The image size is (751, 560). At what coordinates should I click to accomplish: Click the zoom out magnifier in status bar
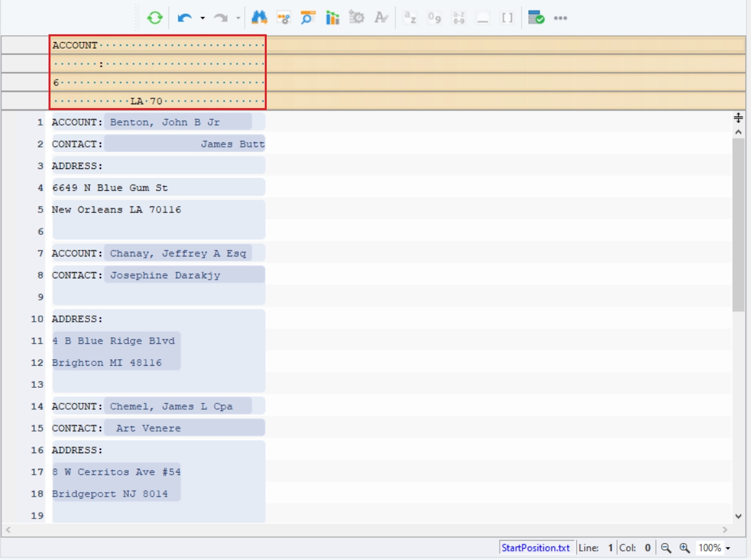pyautogui.click(x=666, y=548)
